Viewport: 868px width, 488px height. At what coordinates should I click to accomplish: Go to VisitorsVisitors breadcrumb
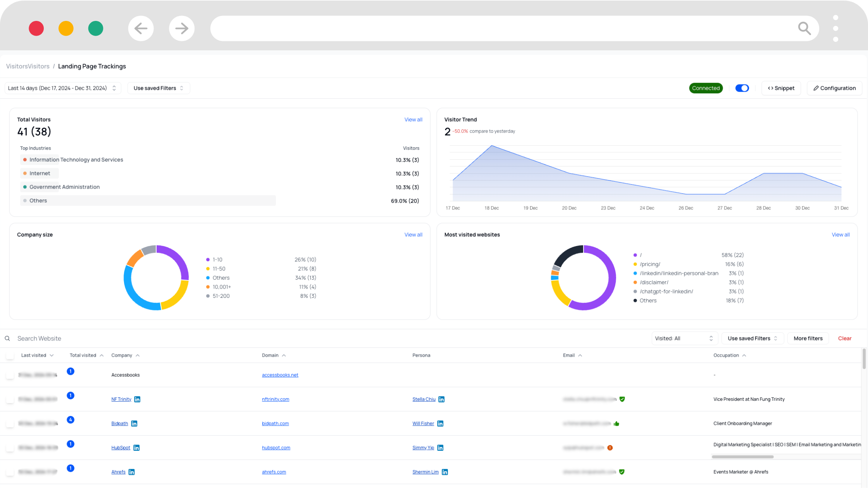pos(28,66)
